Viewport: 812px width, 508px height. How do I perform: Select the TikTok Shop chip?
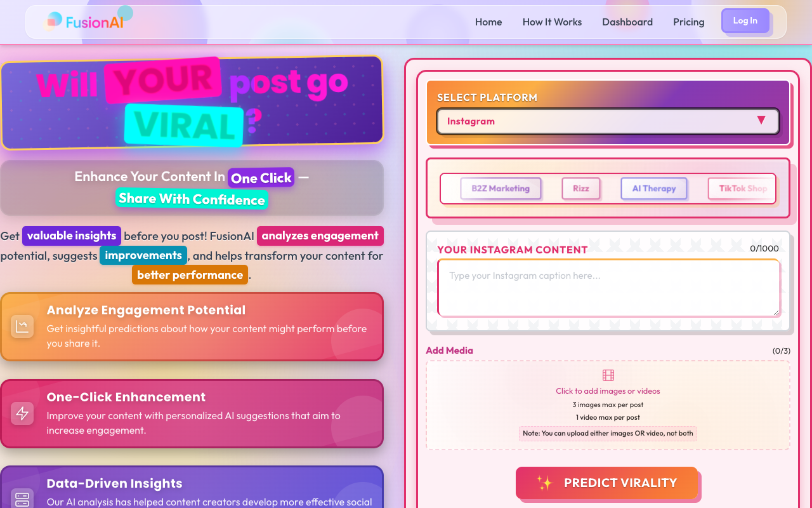click(742, 189)
